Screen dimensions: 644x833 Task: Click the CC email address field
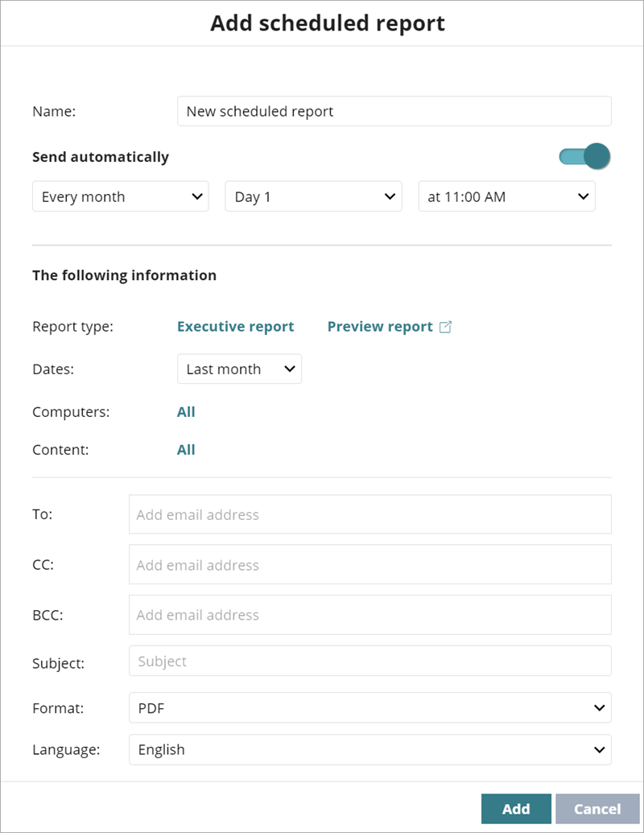369,564
